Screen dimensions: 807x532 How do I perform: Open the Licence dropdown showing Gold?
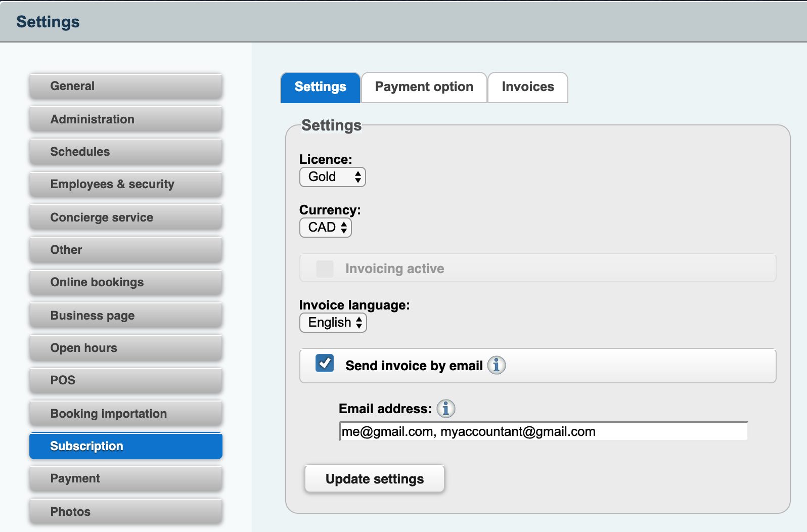pyautogui.click(x=332, y=177)
